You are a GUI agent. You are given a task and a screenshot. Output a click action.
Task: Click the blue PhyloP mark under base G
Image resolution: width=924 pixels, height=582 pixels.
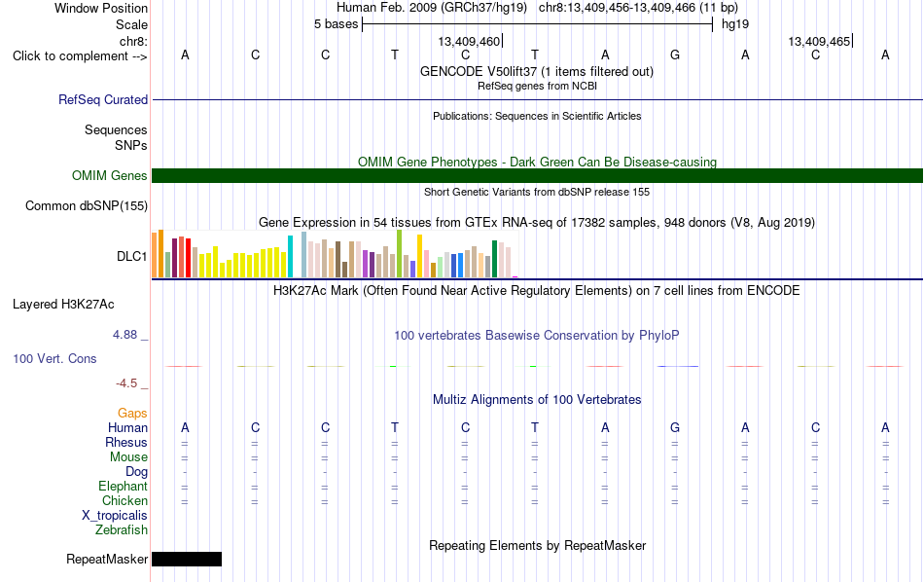click(x=678, y=366)
